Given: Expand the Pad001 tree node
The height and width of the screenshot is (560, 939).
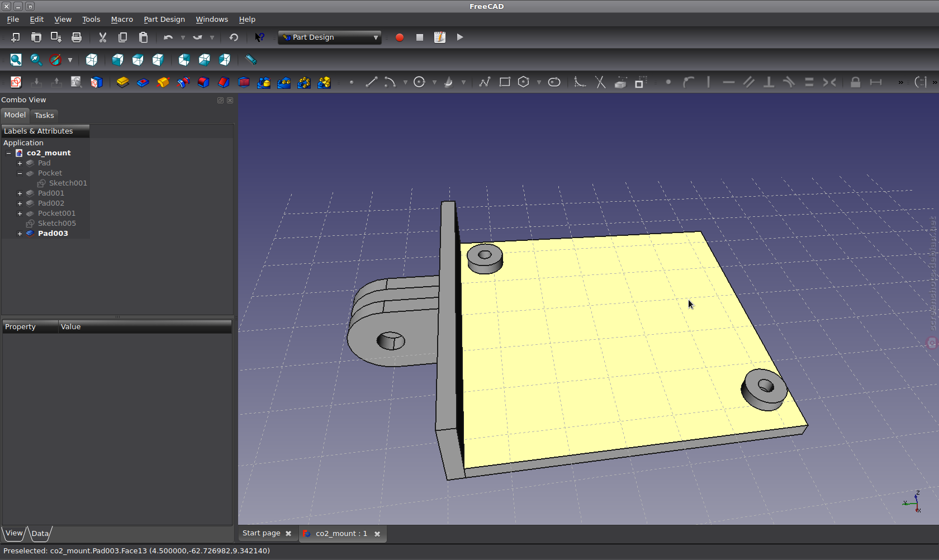Looking at the screenshot, I should tap(20, 193).
